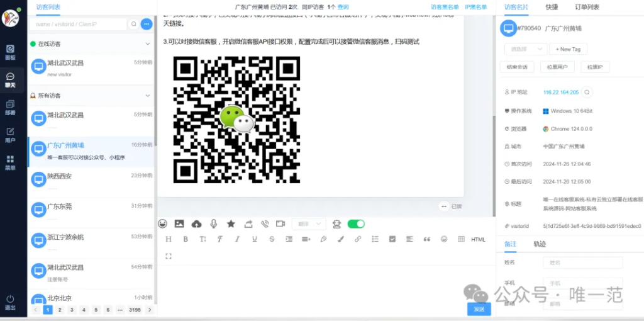Viewport: 644px width, 321px height.
Task: Click the 查询 link in the chat header
Action: [x=343, y=6]
